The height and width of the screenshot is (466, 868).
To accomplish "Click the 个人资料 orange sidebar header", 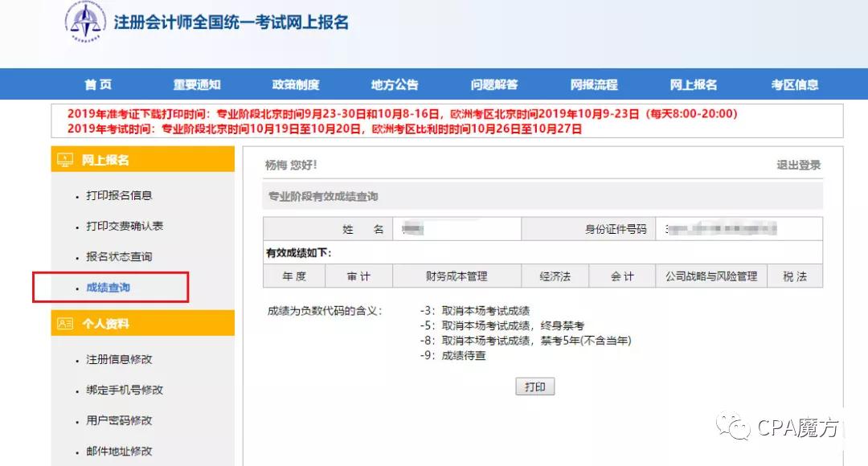I will point(143,323).
